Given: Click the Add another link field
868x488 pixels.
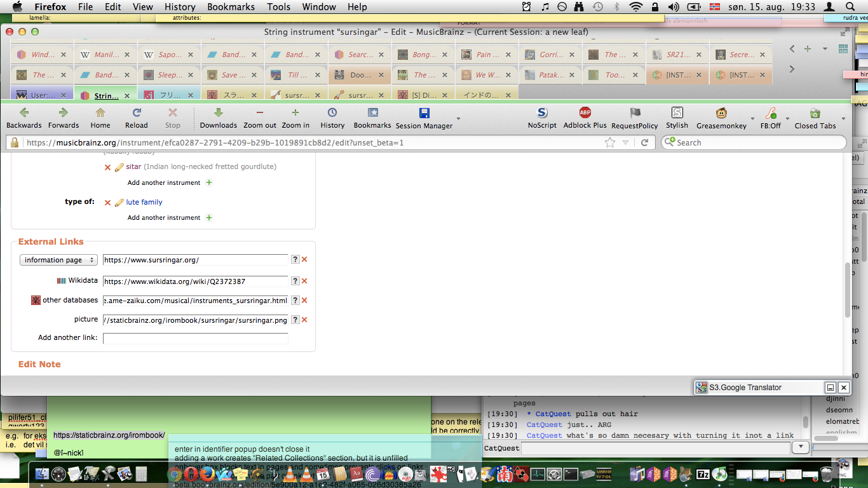Looking at the screenshot, I should coord(196,338).
